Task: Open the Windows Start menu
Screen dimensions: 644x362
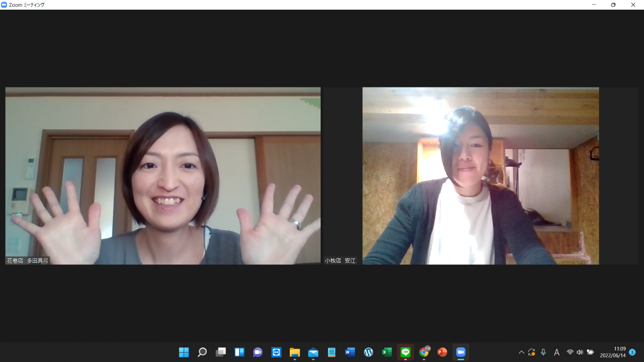Action: (x=184, y=352)
